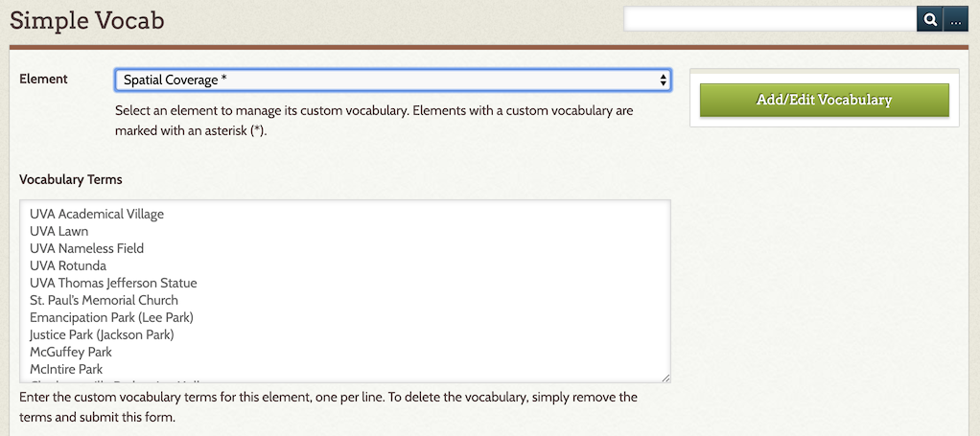Click the Element field label
The width and height of the screenshot is (980, 436).
[43, 80]
